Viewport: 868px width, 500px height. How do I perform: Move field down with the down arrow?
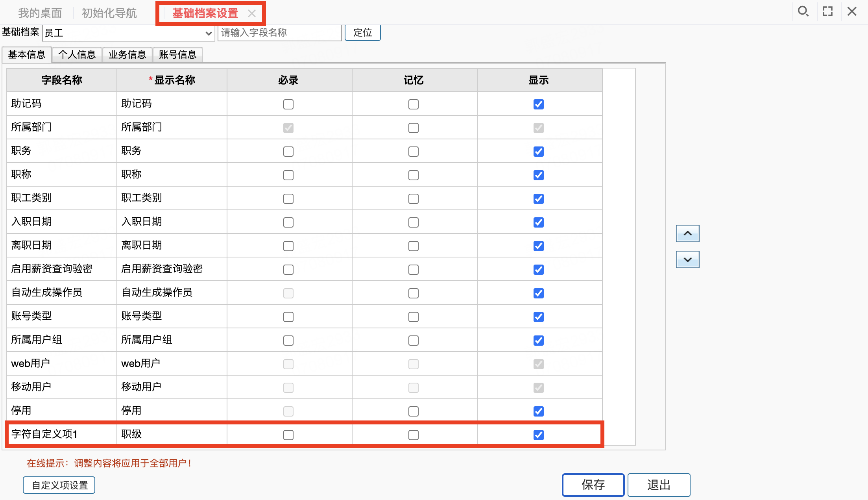coord(687,259)
